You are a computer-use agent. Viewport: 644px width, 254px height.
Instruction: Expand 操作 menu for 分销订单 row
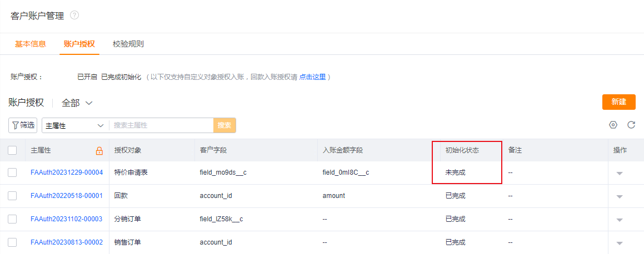point(620,220)
